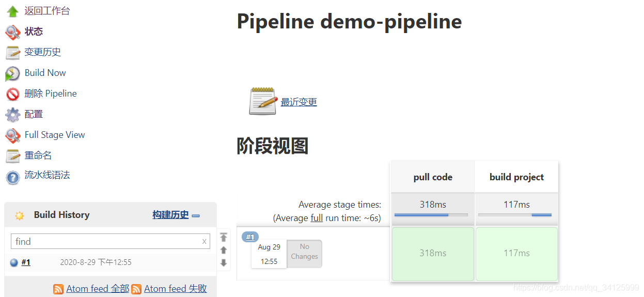Click the Aug 29 12:55 date box
Viewport: 644px width, 297px height.
pos(269,254)
